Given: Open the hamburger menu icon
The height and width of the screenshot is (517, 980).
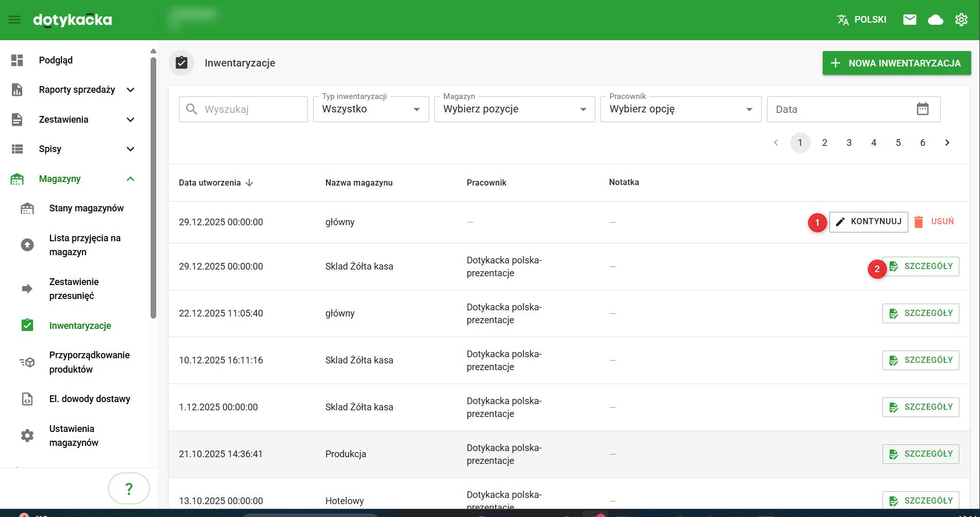Looking at the screenshot, I should pyautogui.click(x=14, y=20).
